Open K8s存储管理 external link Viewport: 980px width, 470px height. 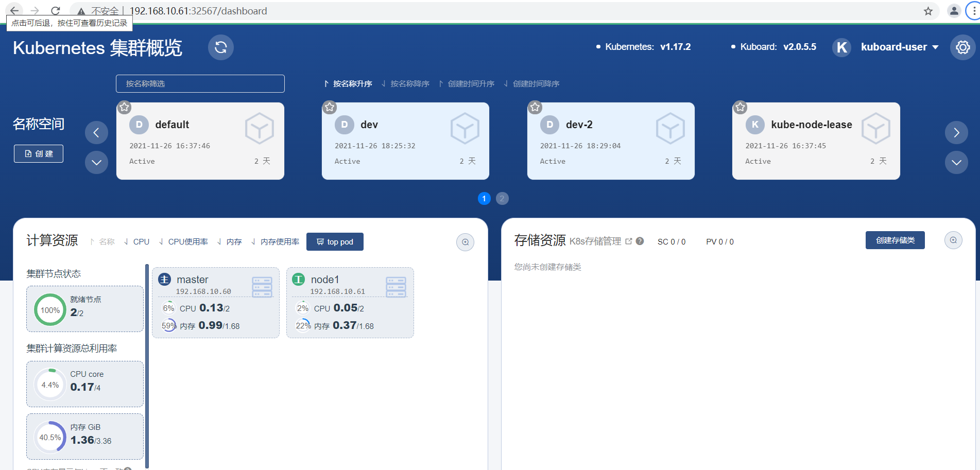click(629, 241)
